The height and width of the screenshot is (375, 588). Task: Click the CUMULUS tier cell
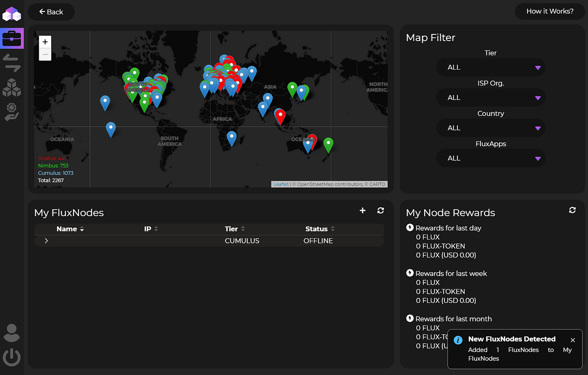pyautogui.click(x=242, y=241)
